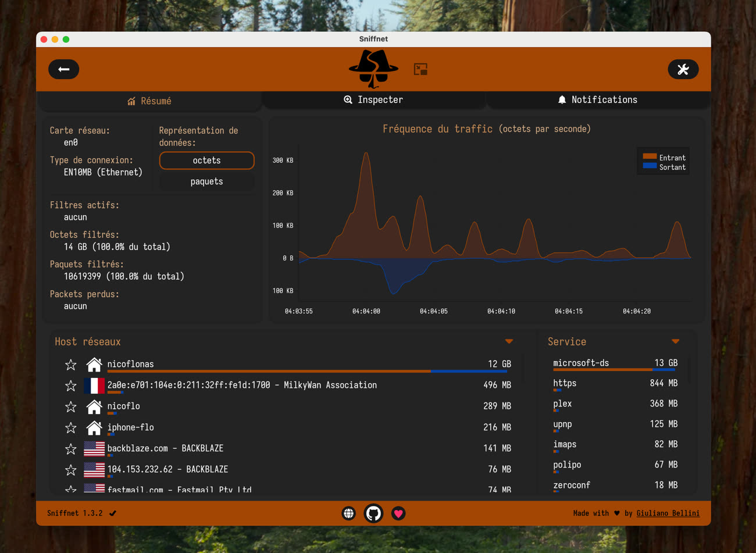Star the nicoflonas host as favorite
Viewport: 756px width, 553px height.
70,365
